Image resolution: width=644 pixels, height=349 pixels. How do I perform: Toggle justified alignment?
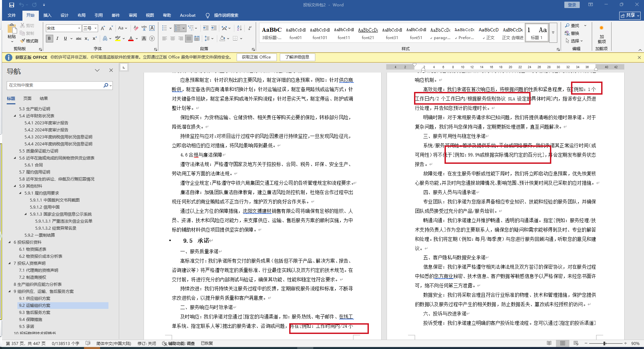[x=189, y=39]
